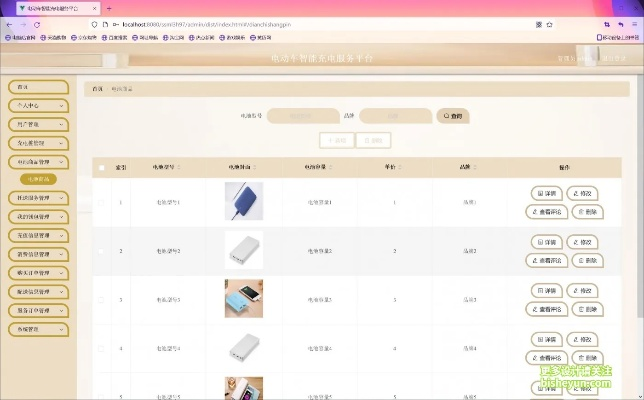Check the checkbox for row 1
This screenshot has height=400, width=644.
tap(101, 203)
